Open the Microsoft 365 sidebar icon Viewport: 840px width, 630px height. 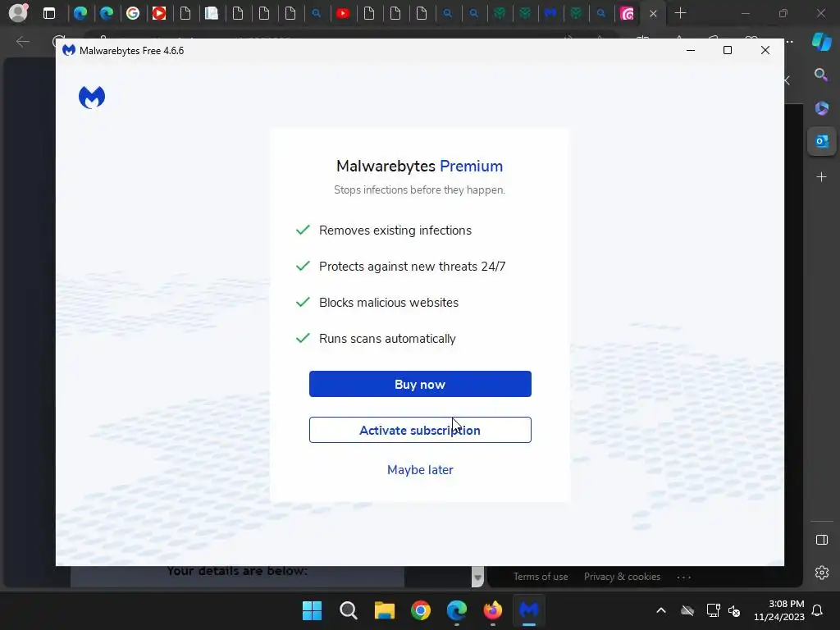821,108
